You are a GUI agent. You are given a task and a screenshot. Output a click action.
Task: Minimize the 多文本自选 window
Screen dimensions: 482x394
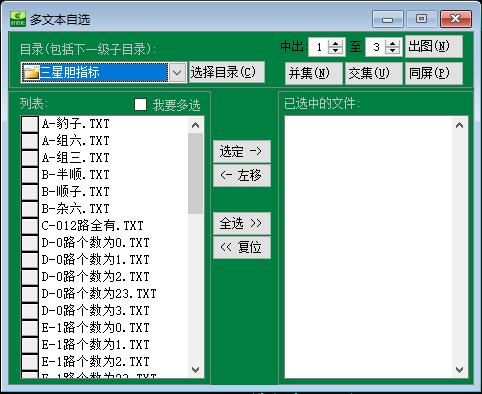click(x=388, y=19)
